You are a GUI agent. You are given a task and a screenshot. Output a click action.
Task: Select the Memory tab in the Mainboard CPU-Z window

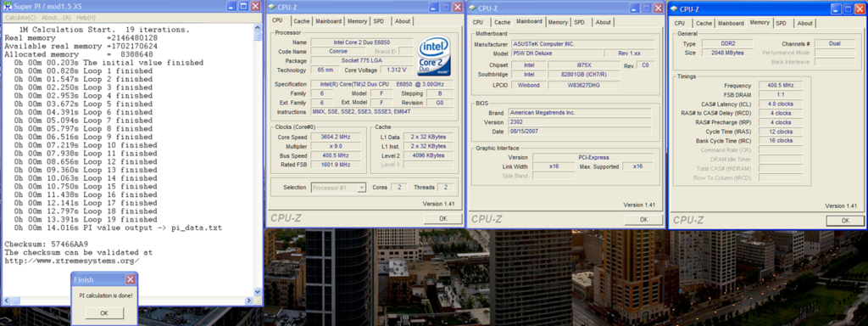(x=558, y=22)
